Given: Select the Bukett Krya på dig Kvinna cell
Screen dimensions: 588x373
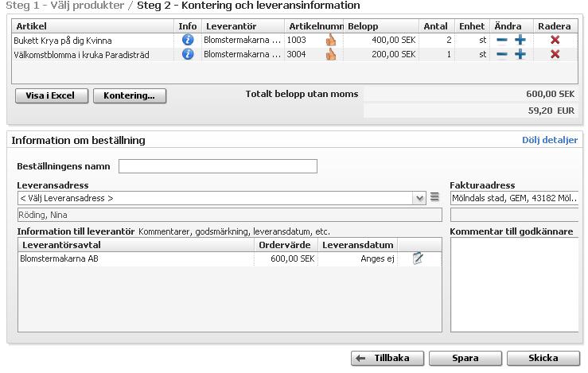Looking at the screenshot, I should [93, 40].
